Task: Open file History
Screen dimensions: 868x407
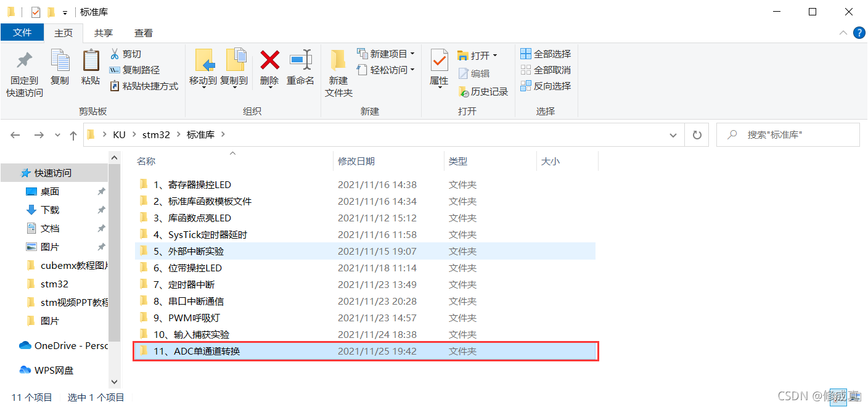Action: tap(483, 92)
